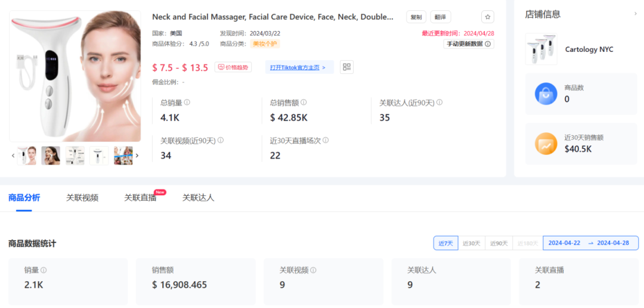Select the 近180天 time range
The height and width of the screenshot is (308, 644).
pos(528,243)
